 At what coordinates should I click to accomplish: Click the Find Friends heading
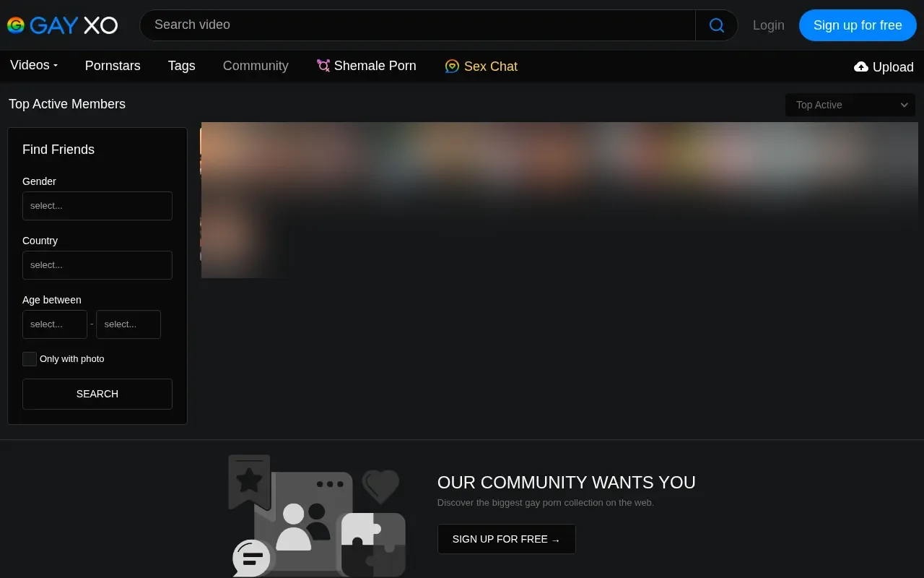tap(58, 150)
